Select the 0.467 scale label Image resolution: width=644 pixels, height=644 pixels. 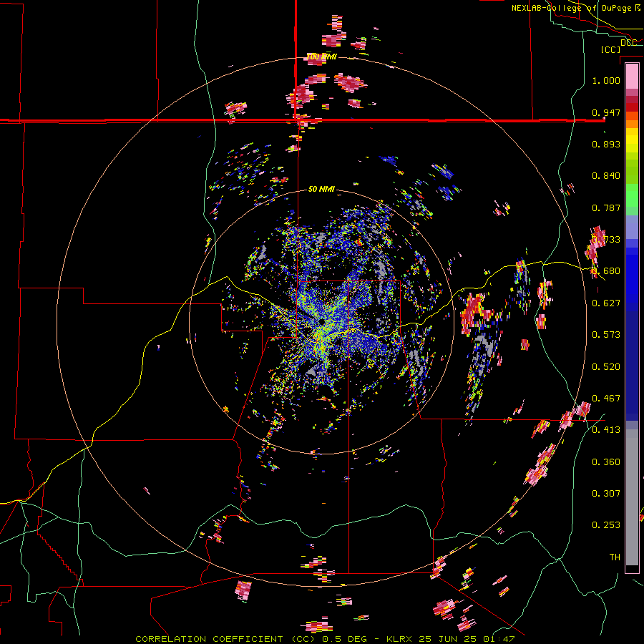(x=606, y=398)
